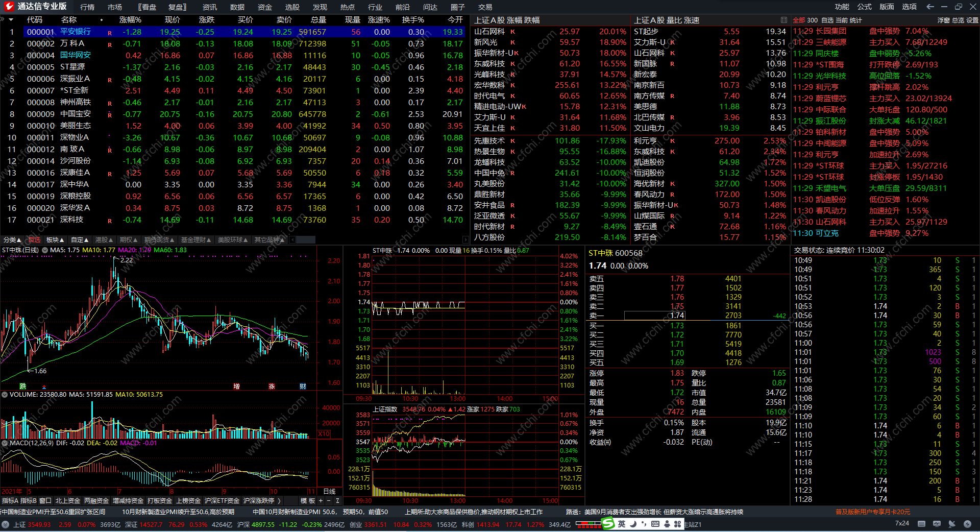980x532 pixels.
Task: Open the 选项 menu
Action: click(x=910, y=7)
